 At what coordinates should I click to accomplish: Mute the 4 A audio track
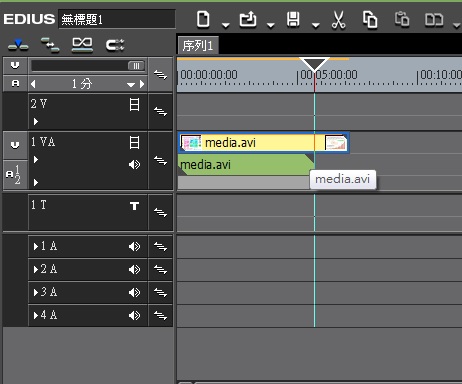[x=134, y=315]
